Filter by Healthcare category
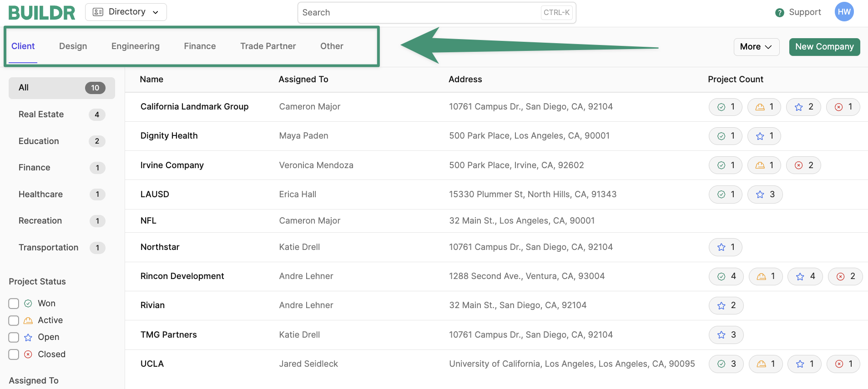Image resolution: width=868 pixels, height=389 pixels. click(62, 194)
